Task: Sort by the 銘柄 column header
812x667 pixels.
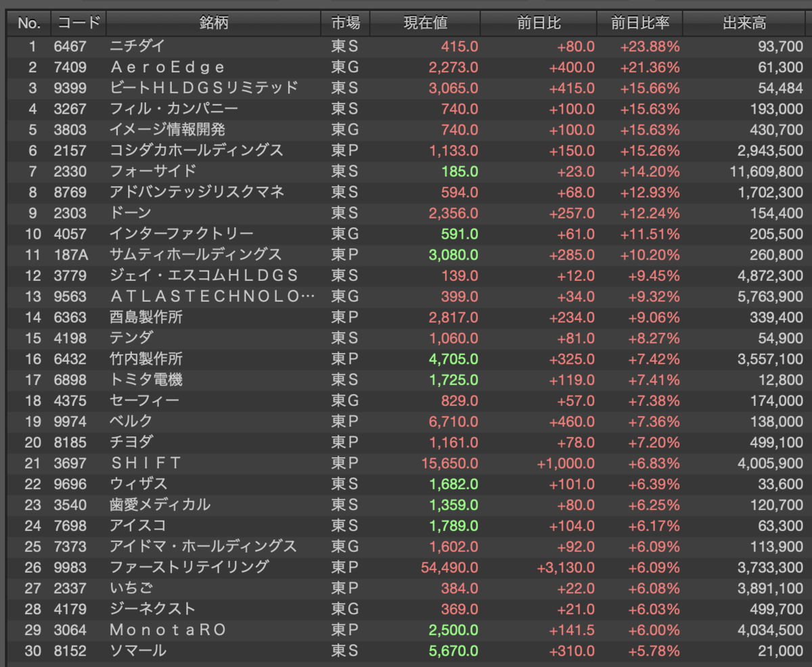Action: 214,23
